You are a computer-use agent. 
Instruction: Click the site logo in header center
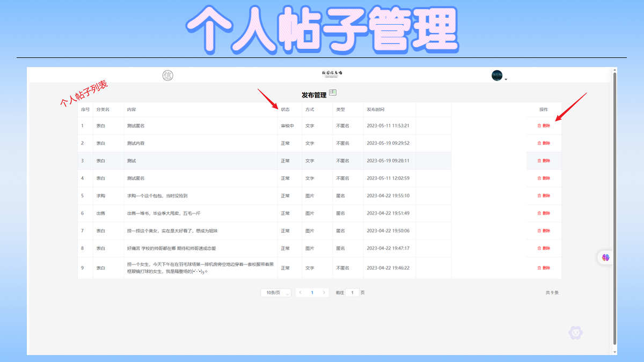pos(332,73)
